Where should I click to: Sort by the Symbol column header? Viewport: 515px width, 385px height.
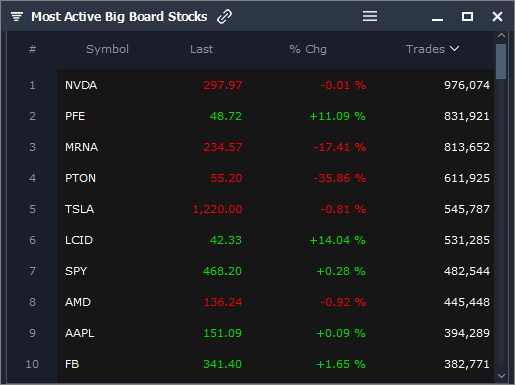(x=107, y=49)
